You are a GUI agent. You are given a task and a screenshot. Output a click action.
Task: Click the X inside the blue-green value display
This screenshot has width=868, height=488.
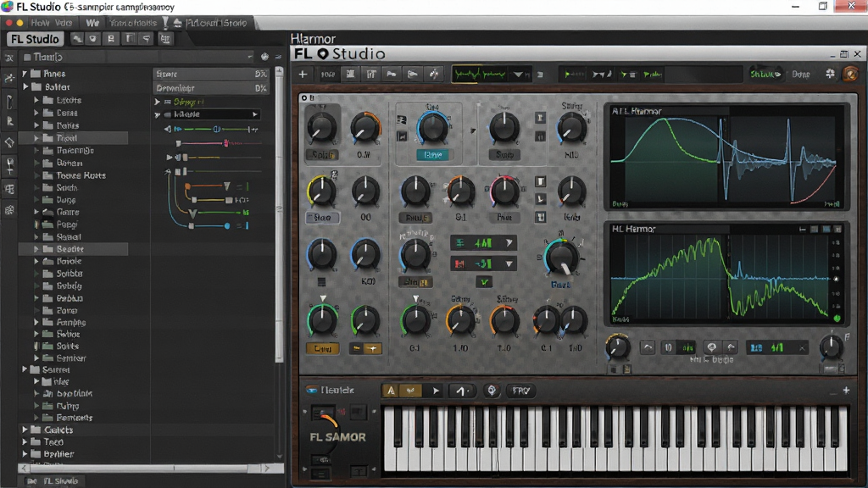point(802,347)
